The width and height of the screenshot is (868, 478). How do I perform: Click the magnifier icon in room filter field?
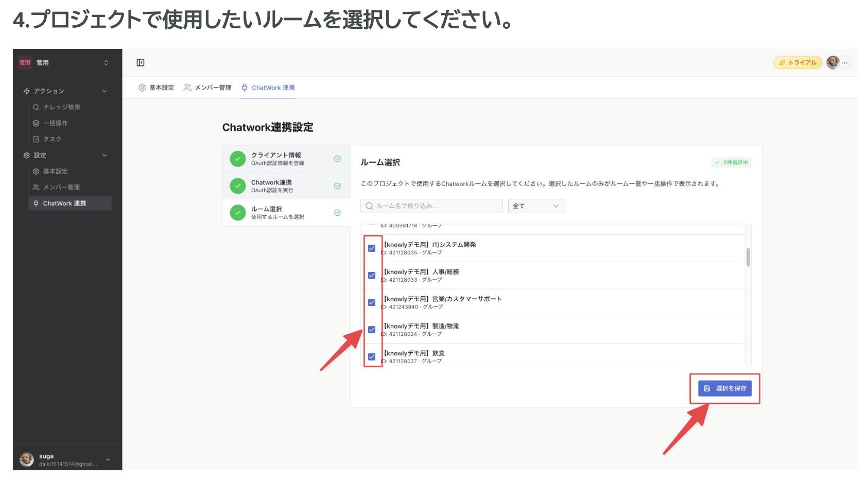[369, 206]
